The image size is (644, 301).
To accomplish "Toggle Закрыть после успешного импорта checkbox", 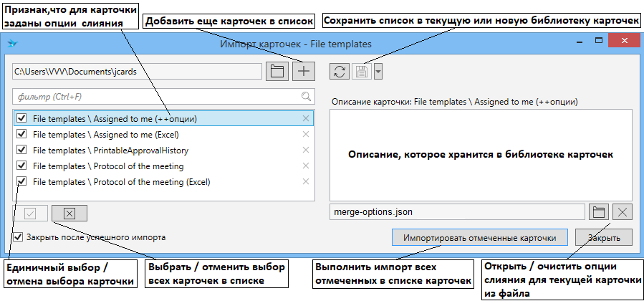I will click(18, 236).
